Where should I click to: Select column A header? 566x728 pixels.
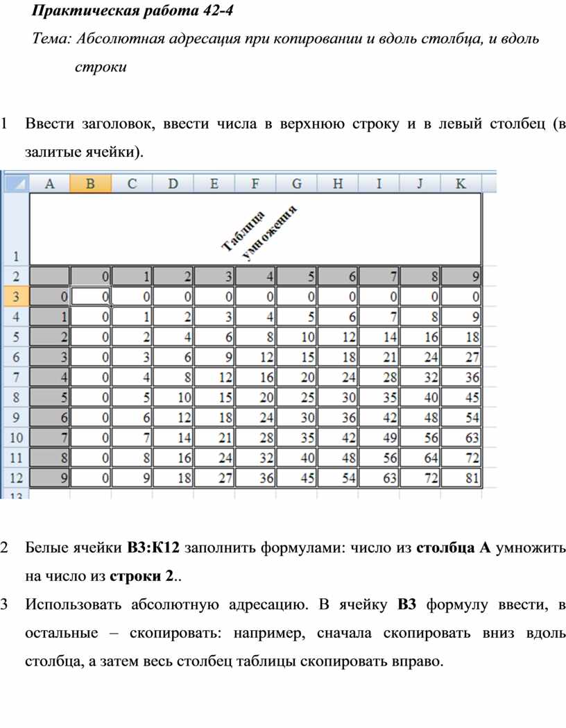click(x=50, y=183)
